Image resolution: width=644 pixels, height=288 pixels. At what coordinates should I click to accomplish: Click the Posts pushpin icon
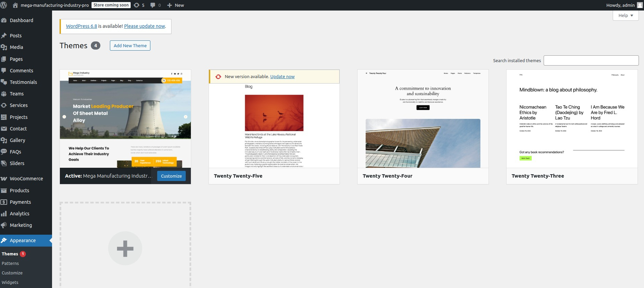[x=4, y=36]
